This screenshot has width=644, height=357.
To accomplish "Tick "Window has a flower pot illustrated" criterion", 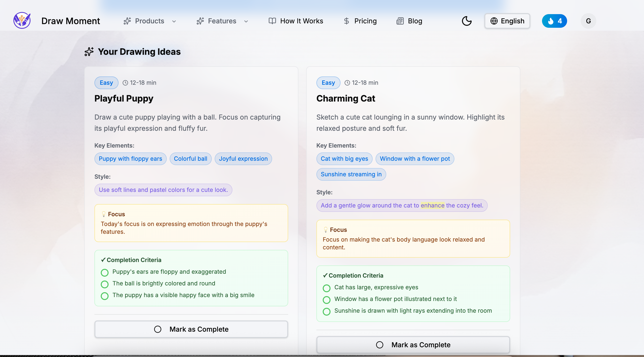I will click(326, 300).
